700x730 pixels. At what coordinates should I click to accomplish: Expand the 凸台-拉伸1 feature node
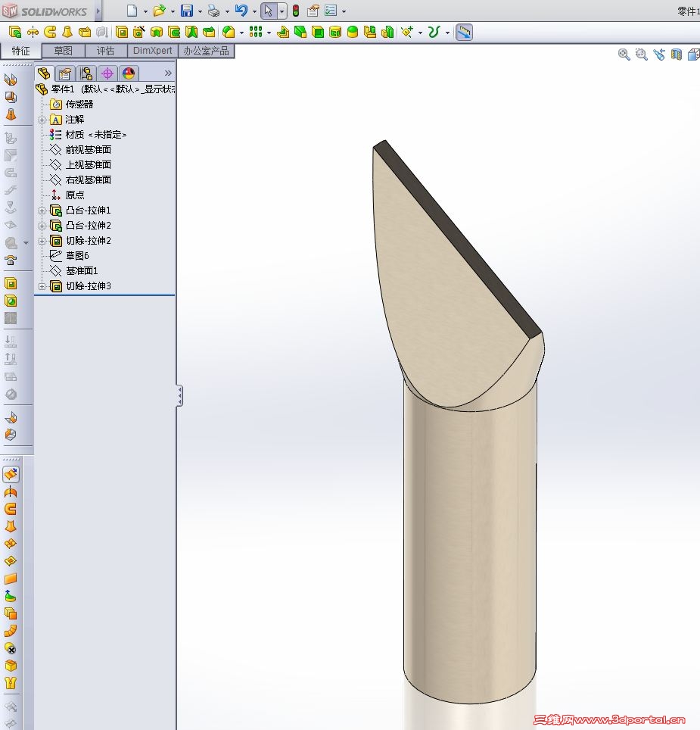point(42,211)
